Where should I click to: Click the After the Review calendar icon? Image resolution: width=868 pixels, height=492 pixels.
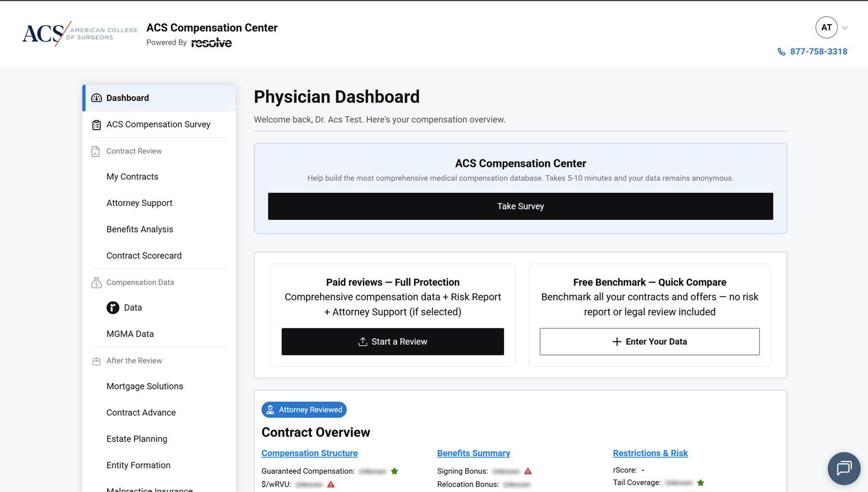coord(96,361)
